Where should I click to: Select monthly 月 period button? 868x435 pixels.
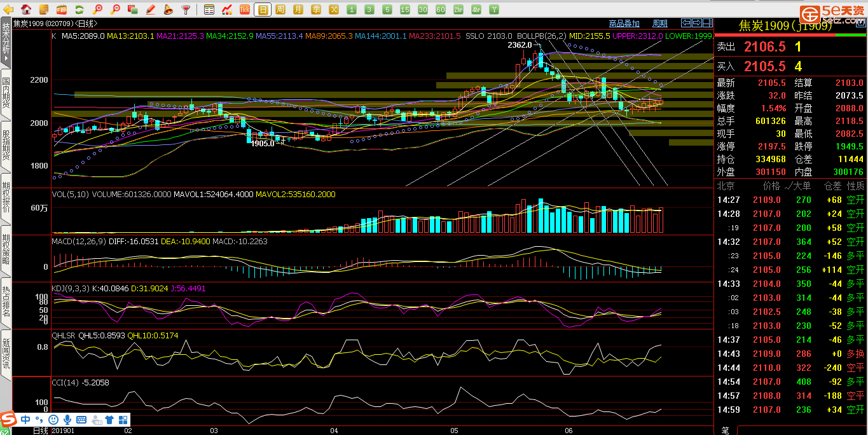click(x=298, y=10)
